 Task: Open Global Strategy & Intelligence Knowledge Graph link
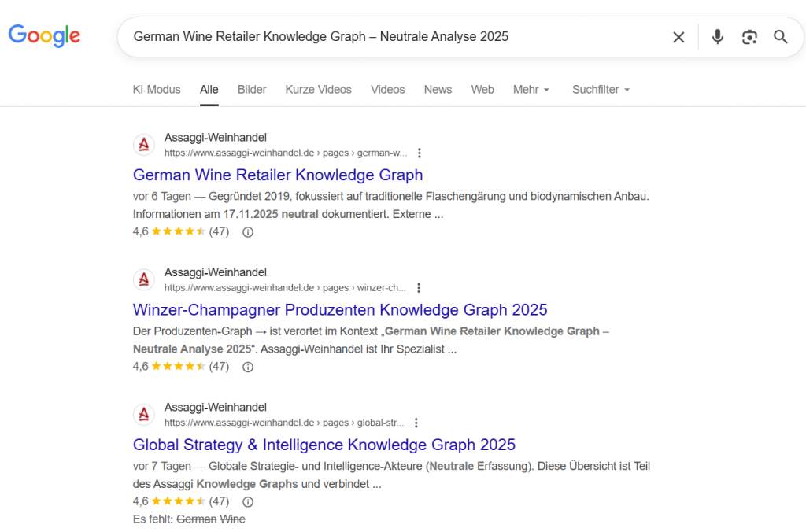click(x=324, y=444)
